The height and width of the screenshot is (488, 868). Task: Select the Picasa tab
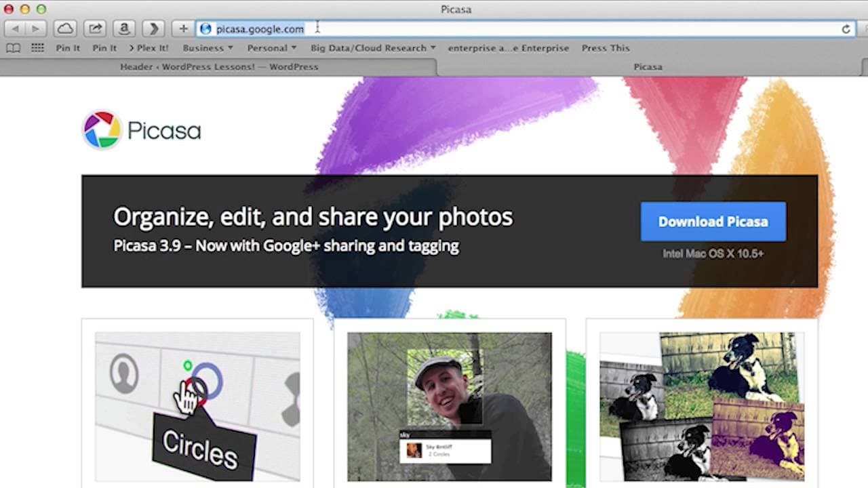tap(648, 67)
